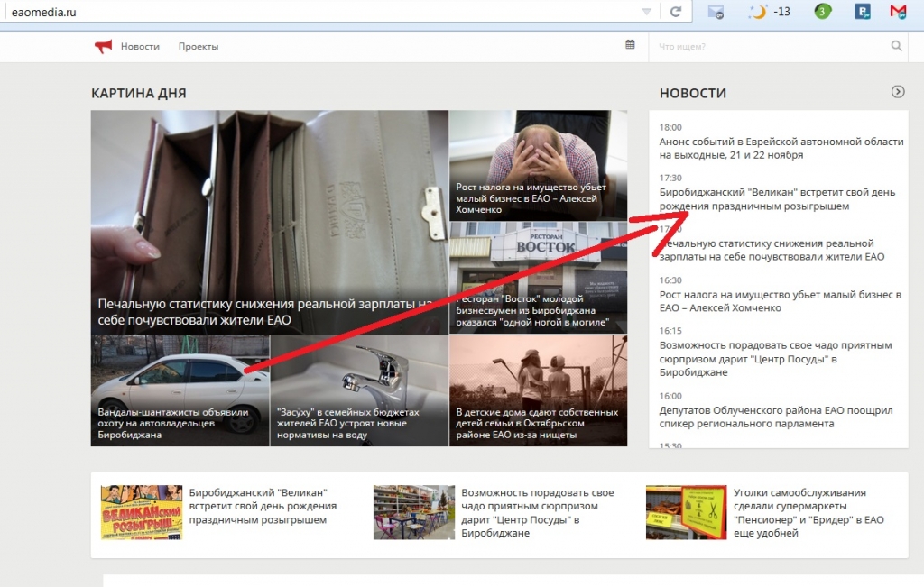Open the Ресторан Восток story tile
Image resolution: width=924 pixels, height=587 pixels.
pyautogui.click(x=538, y=278)
